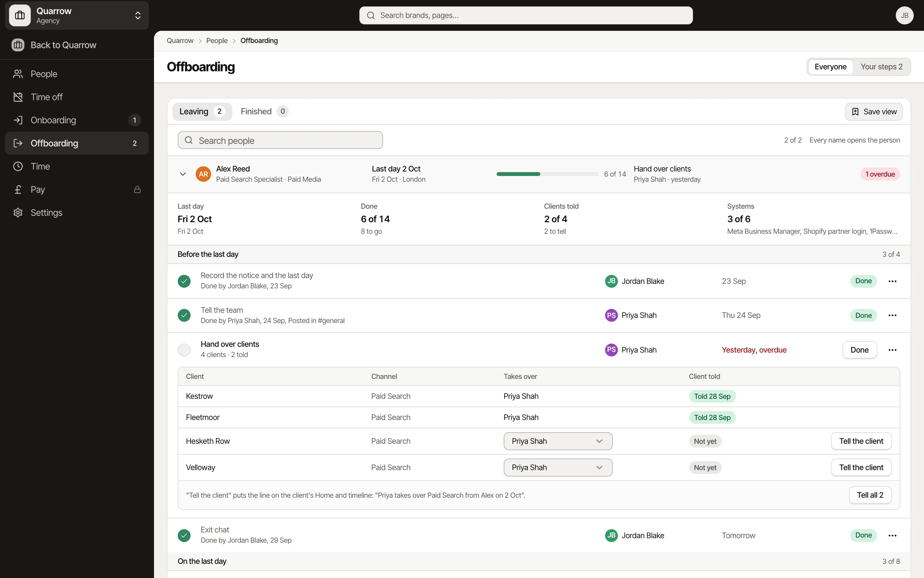Collapse Alex Reed's row with the chevron
924x578 pixels.
(183, 174)
